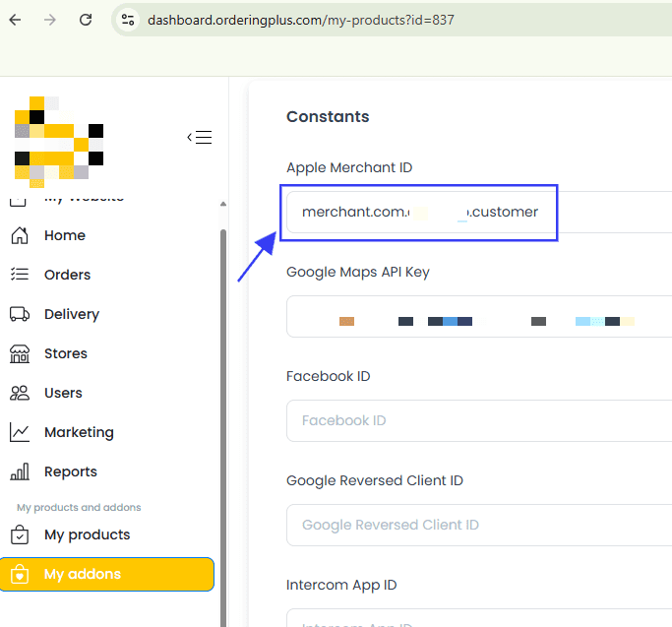Focus the Apple Merchant ID field
The width and height of the screenshot is (672, 627).
point(479,213)
